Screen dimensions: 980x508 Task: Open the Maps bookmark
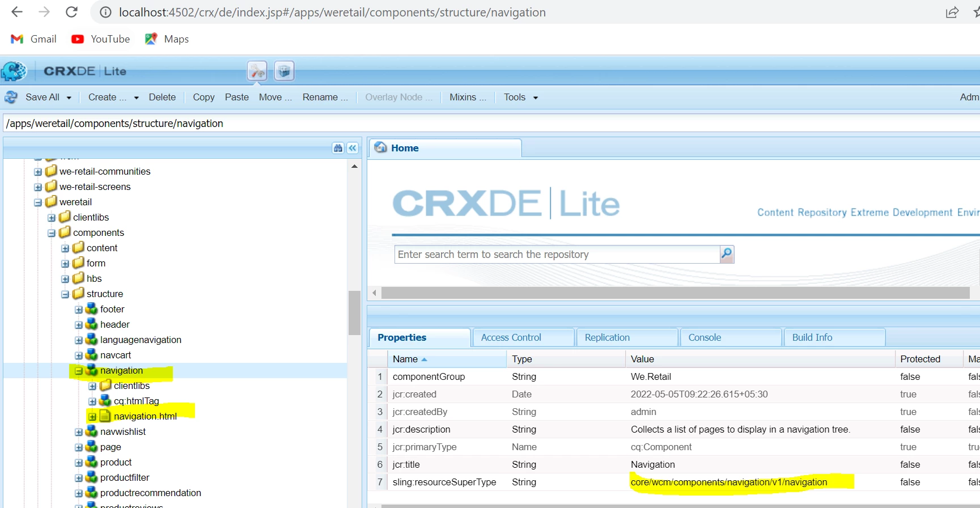click(167, 39)
